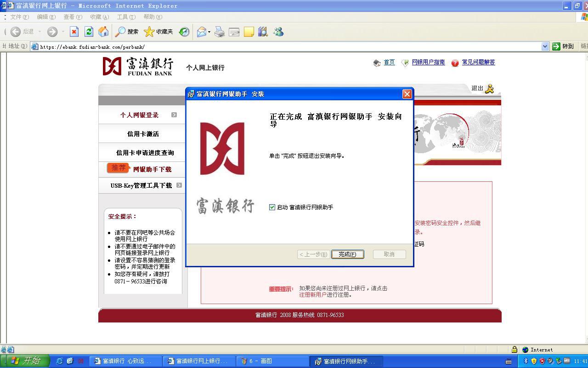This screenshot has height=368, width=588.
Task: Open the 文件(F) menu
Action: [x=19, y=17]
